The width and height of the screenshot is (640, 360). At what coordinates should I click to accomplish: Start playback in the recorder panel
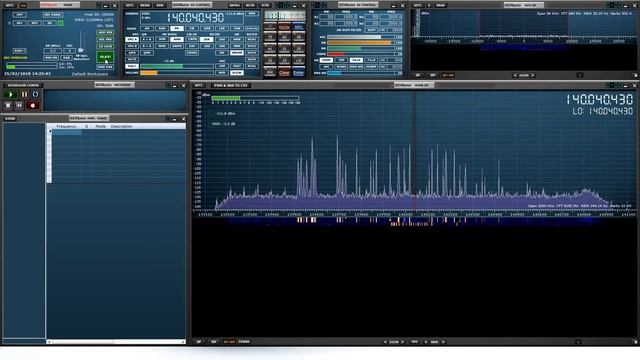(x=11, y=94)
